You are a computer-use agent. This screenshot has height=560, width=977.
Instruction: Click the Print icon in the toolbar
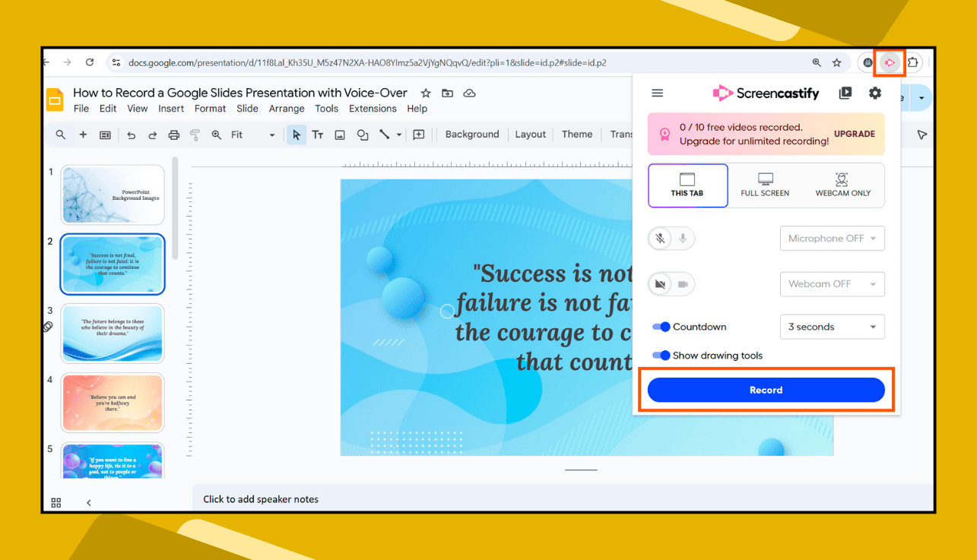click(174, 134)
